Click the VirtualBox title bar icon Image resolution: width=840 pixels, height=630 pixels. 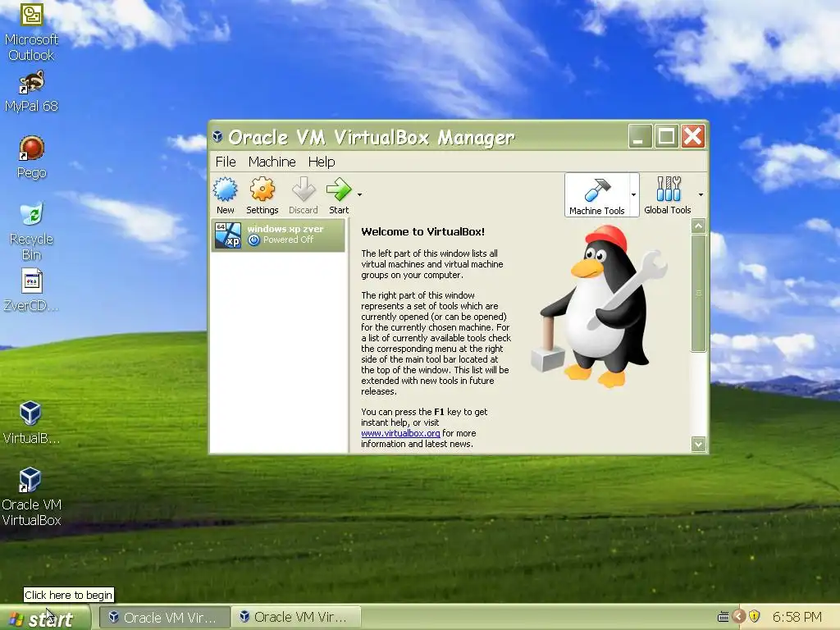click(x=217, y=137)
